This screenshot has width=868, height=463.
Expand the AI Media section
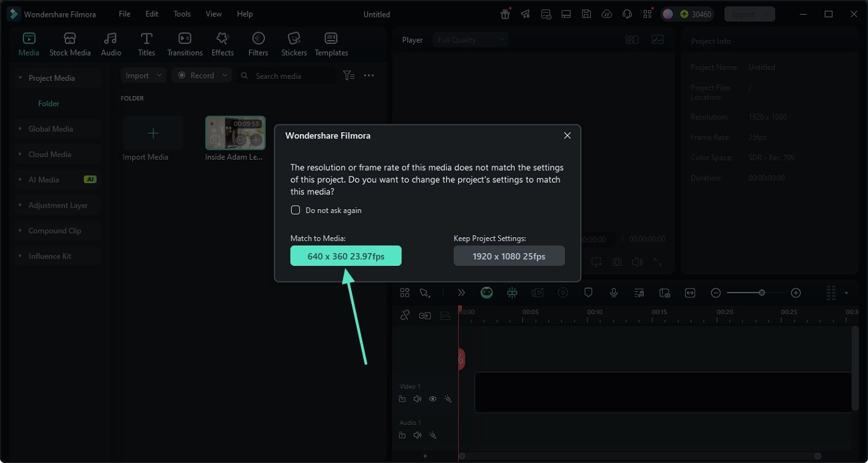58,180
